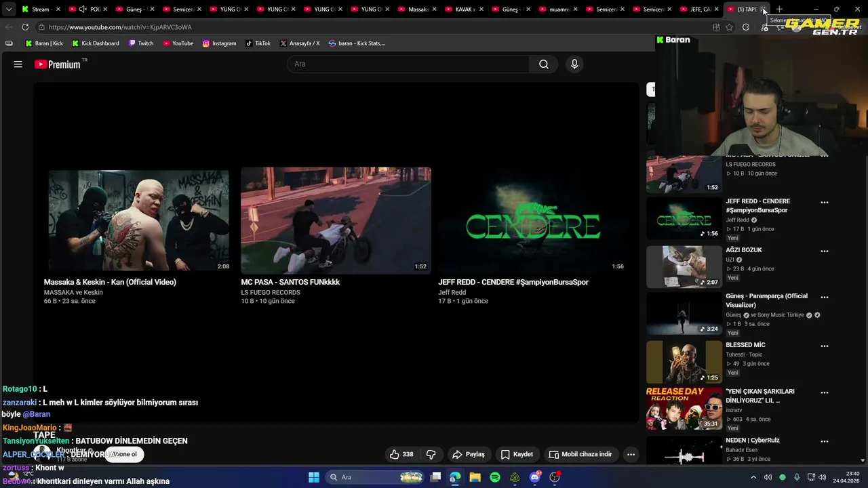The height and width of the screenshot is (488, 868).
Task: Subscribe with Abone ol button
Action: pyautogui.click(x=124, y=455)
